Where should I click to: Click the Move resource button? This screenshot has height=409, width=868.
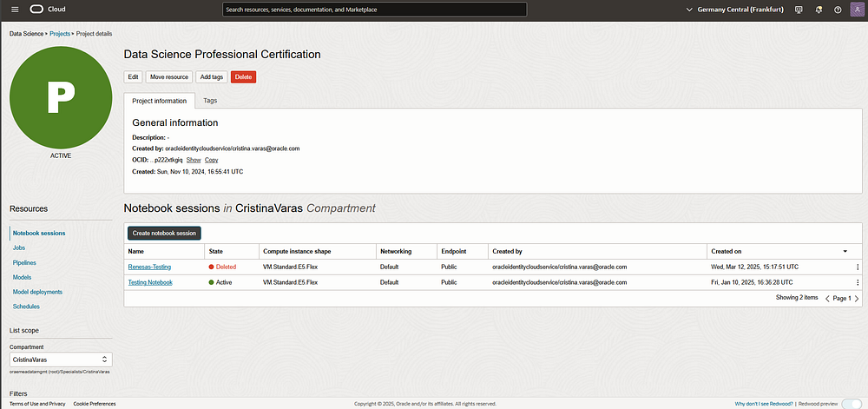pos(169,77)
